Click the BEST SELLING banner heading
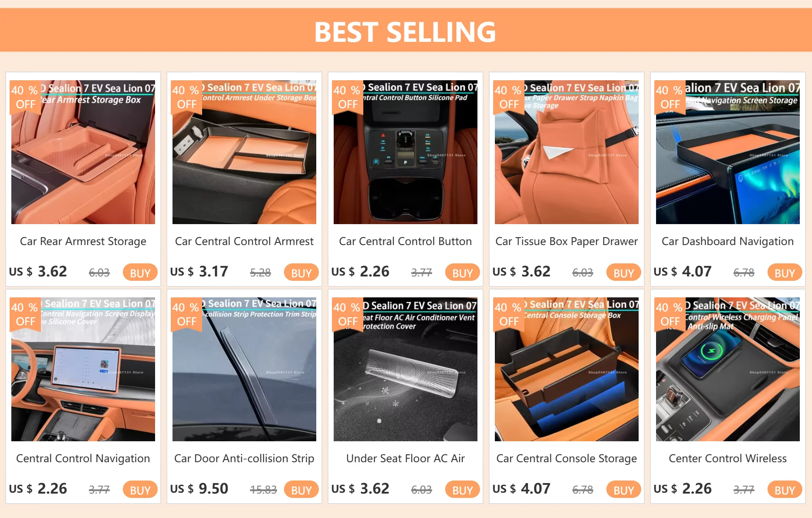The height and width of the screenshot is (518, 812). click(406, 32)
